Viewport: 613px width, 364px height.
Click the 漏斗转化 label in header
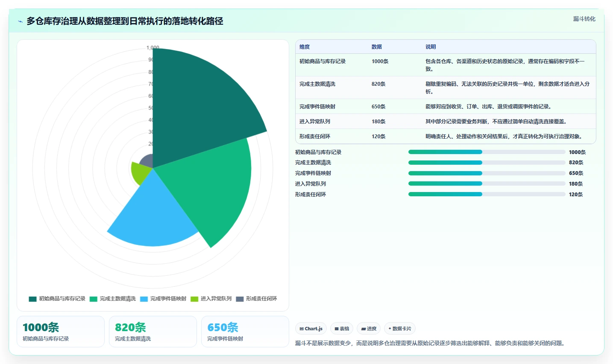pos(584,19)
